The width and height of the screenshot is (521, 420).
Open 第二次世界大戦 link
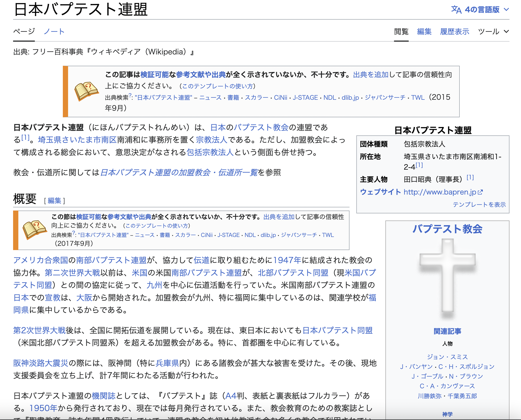coord(72,273)
